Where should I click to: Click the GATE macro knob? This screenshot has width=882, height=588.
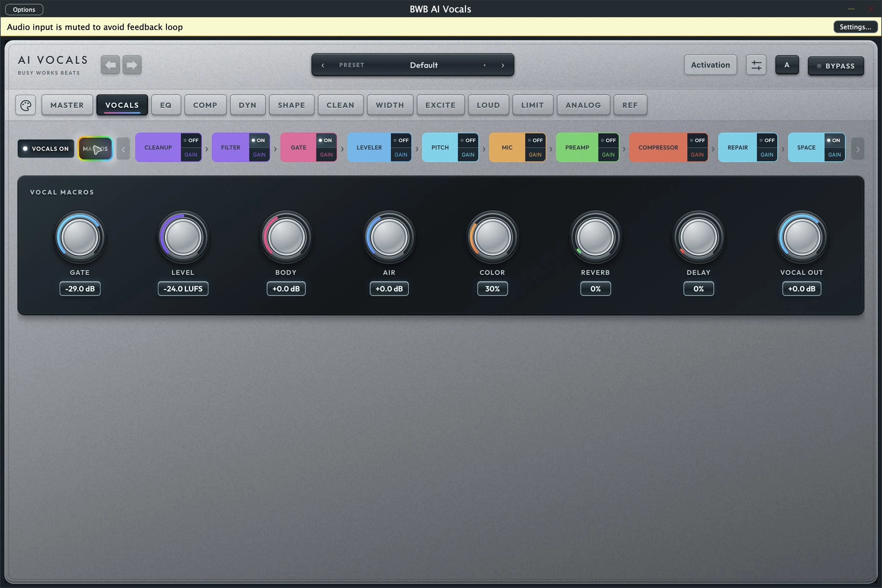tap(79, 237)
